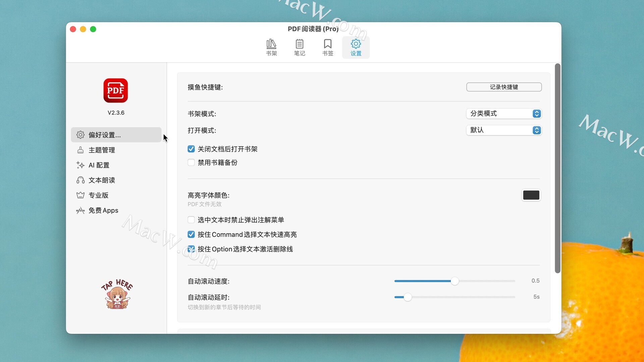Image resolution: width=644 pixels, height=362 pixels.
Task: Open the 书架模式 dropdown showing 分类模式
Action: (x=504, y=114)
